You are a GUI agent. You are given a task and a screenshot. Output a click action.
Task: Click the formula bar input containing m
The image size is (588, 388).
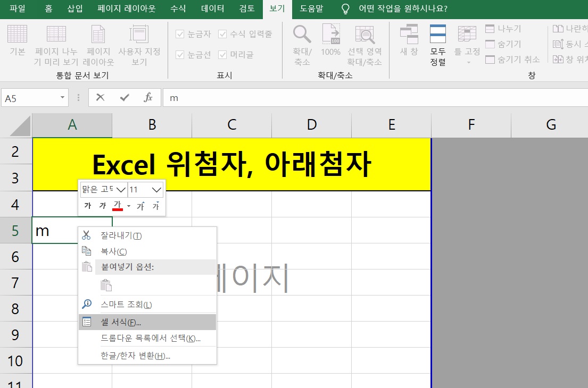pos(375,98)
